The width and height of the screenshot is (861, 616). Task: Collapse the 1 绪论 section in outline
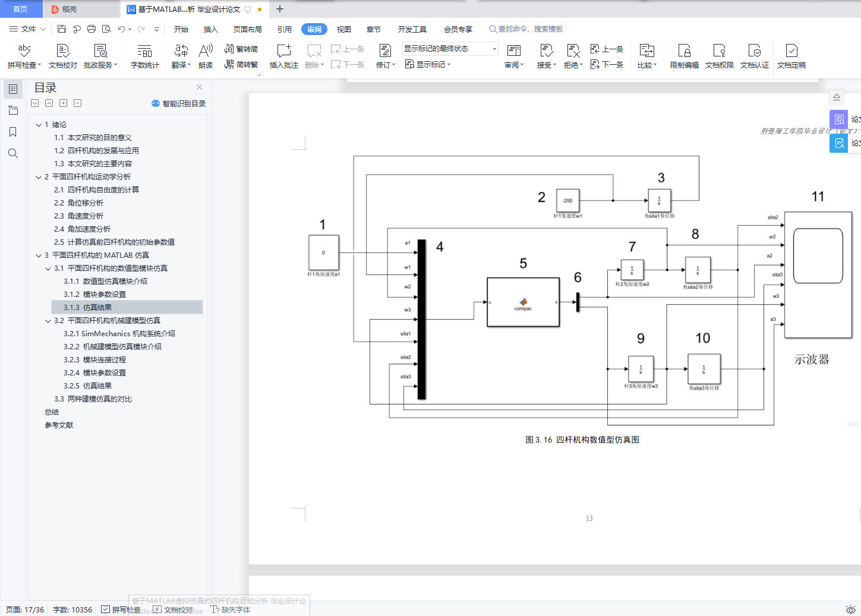click(x=39, y=125)
